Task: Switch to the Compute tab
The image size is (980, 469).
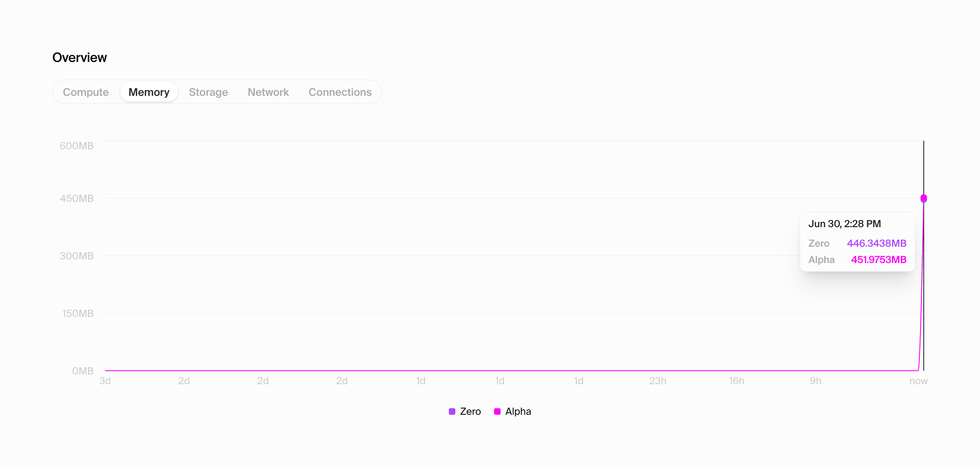Action: [x=86, y=92]
